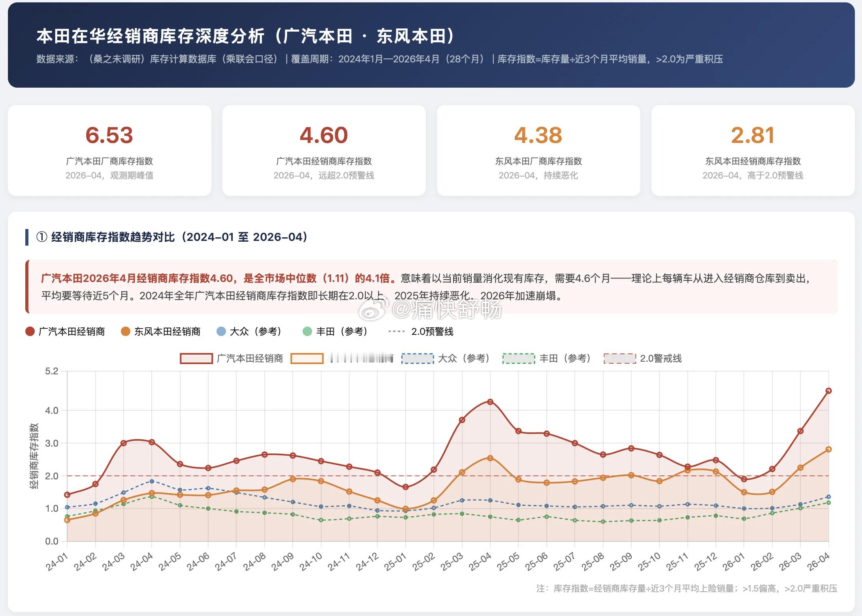
Task: Click the round red 广汽本田经销商 legend dot
Action: coord(30,331)
